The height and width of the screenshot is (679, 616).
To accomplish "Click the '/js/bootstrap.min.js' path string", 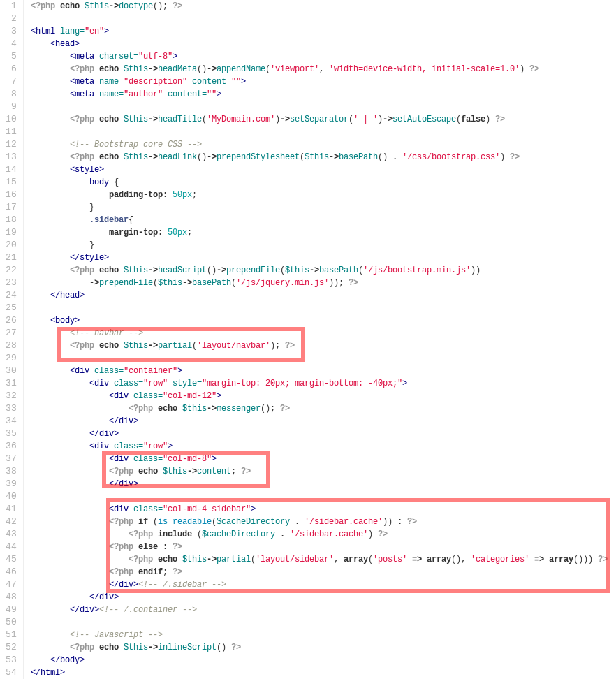I will coord(416,270).
